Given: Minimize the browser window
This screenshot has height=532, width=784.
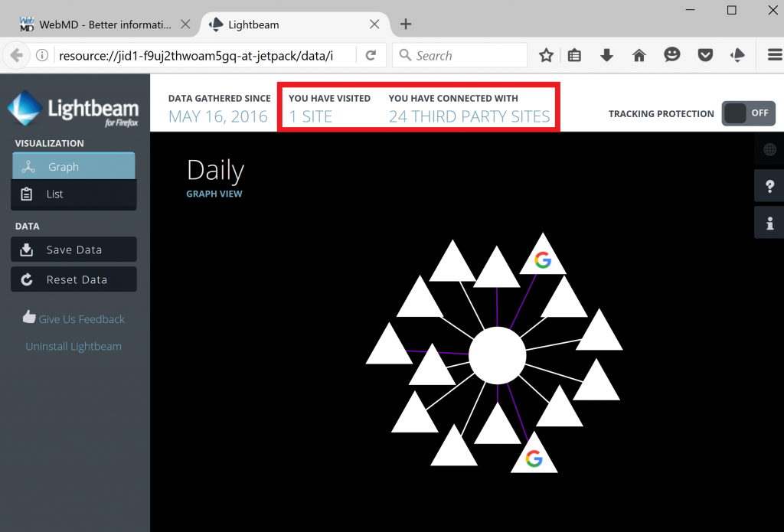Looking at the screenshot, I should pos(691,10).
